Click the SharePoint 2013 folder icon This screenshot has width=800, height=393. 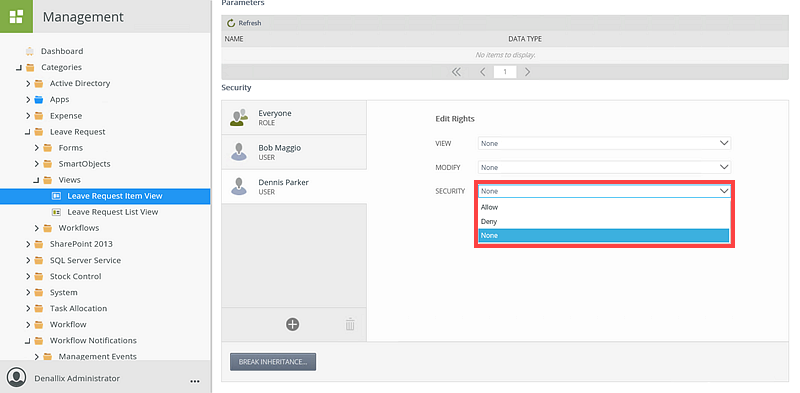click(39, 244)
